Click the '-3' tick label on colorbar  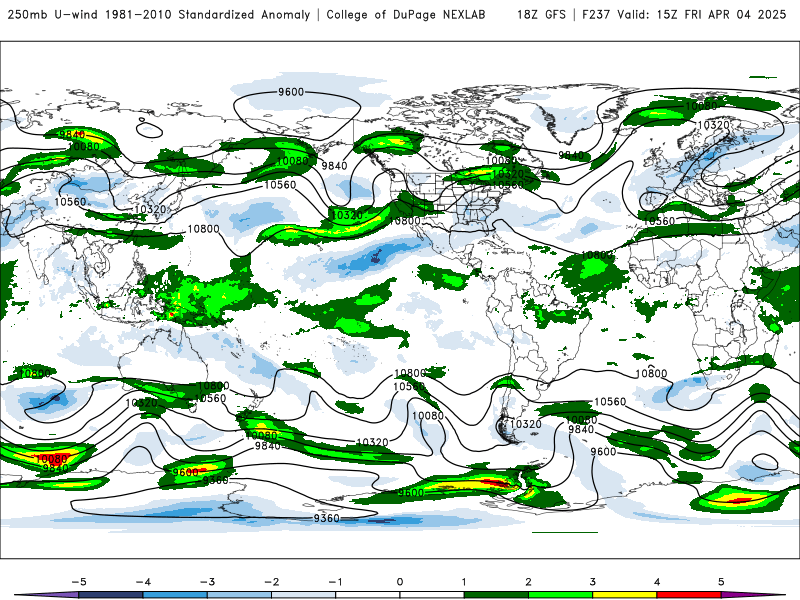[207, 582]
